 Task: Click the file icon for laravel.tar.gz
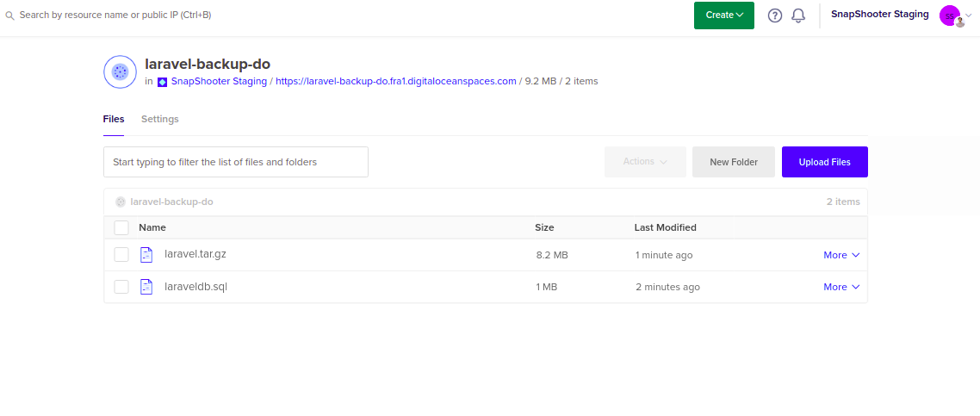[x=146, y=254]
